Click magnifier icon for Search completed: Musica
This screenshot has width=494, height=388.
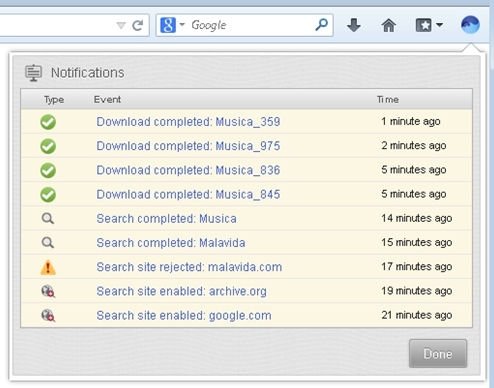pos(48,219)
